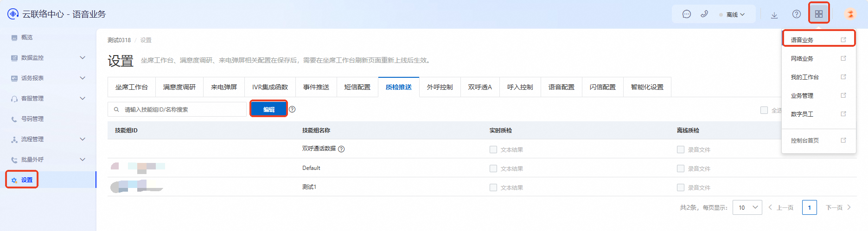Click the 概览 overview sidebar icon

[14, 37]
